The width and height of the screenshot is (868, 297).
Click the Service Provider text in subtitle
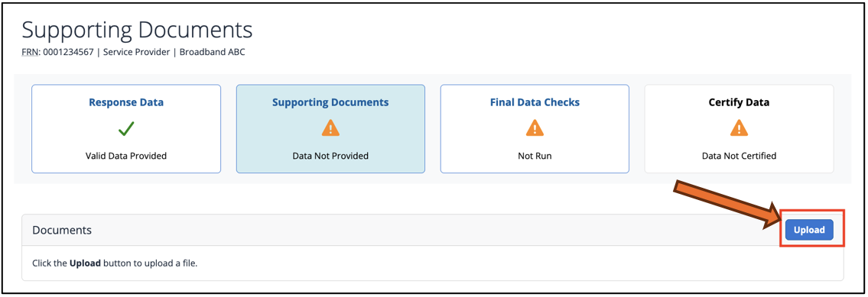click(x=138, y=53)
